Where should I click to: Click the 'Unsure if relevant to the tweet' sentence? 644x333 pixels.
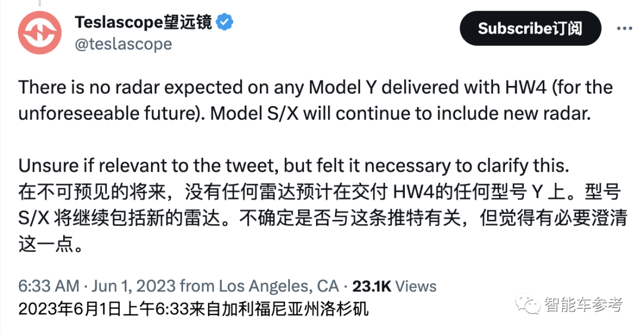point(293,165)
